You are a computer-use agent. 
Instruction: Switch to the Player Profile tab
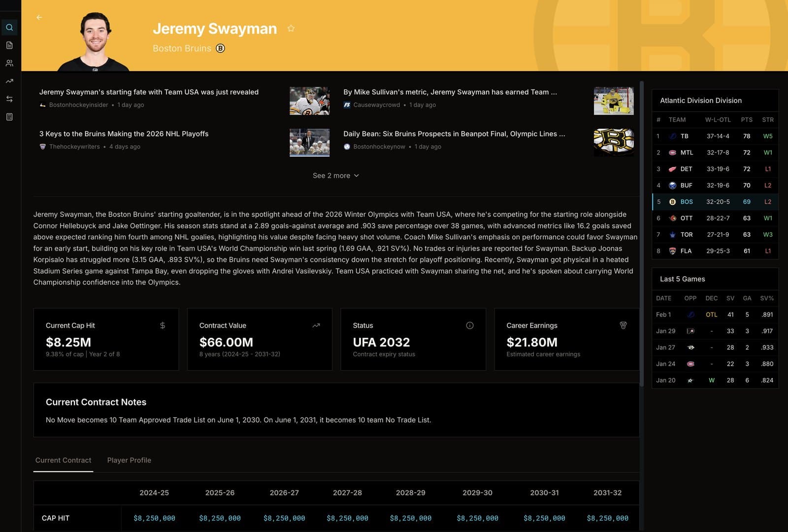[129, 460]
